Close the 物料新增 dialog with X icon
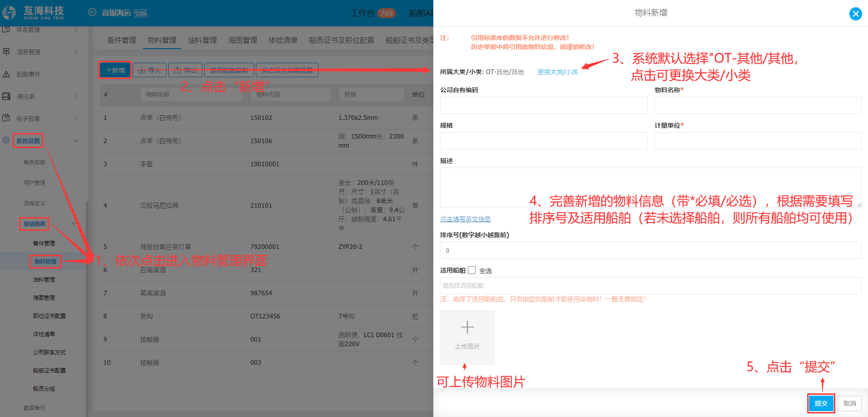The height and width of the screenshot is (417, 868). [x=855, y=14]
